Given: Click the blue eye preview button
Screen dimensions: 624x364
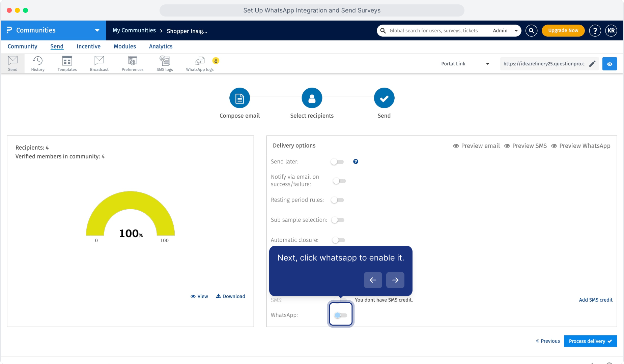Looking at the screenshot, I should point(609,64).
